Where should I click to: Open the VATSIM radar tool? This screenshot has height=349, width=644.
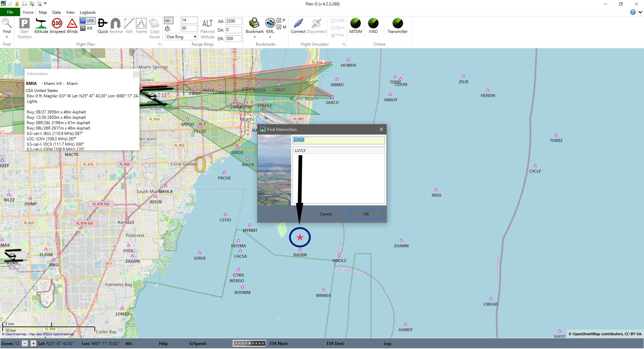tap(355, 23)
